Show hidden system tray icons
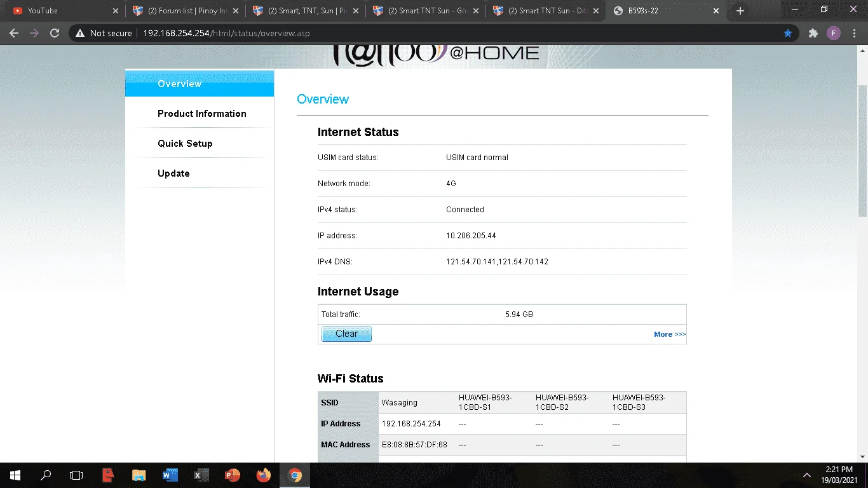Screen dimensions: 868x488 (807, 475)
